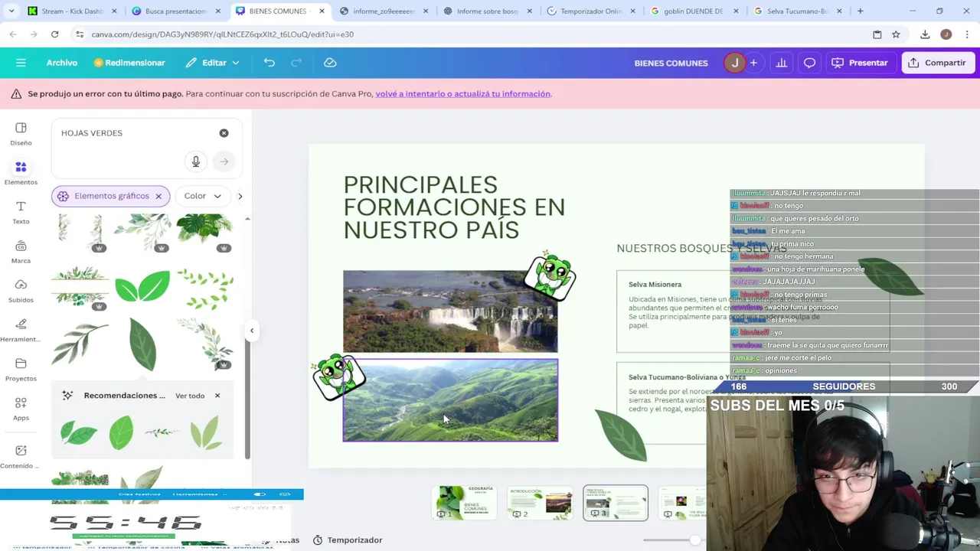Open slide 2 thumbnail Introducción
Viewport: 980px width, 551px height.
coord(541,503)
